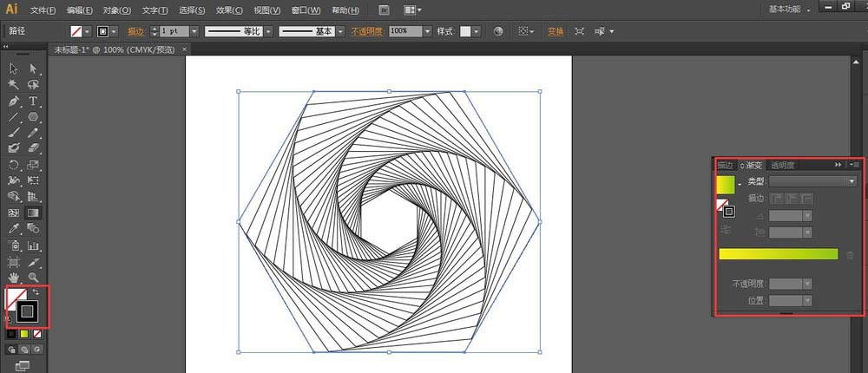The height and width of the screenshot is (373, 868).
Task: Select the Shape Builder tool
Action: tap(14, 196)
